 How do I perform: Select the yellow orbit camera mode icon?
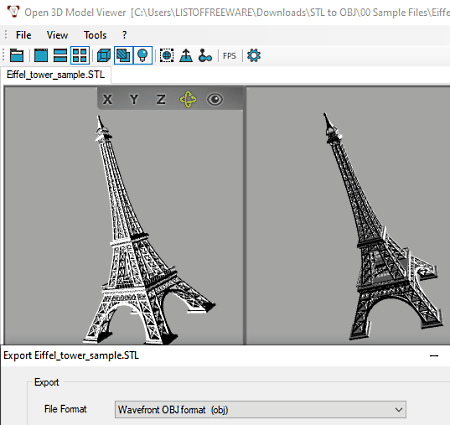pyautogui.click(x=188, y=99)
